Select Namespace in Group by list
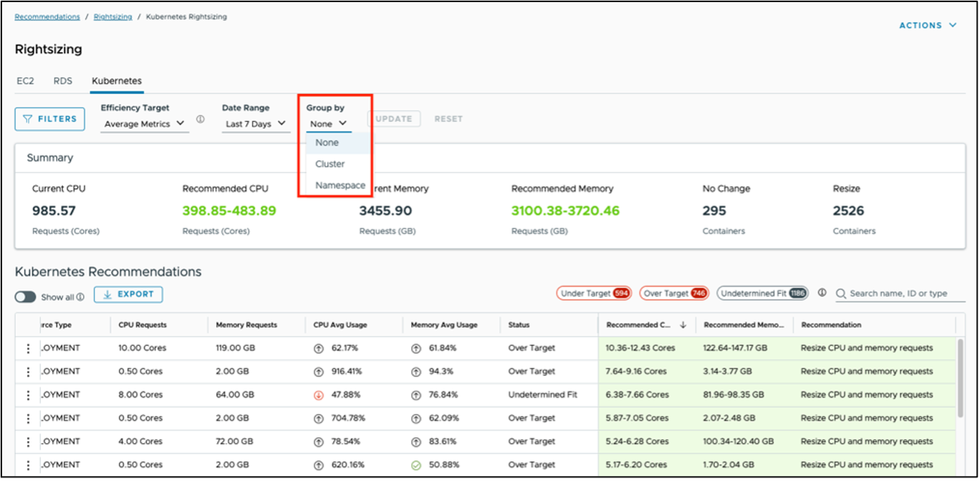Image resolution: width=980 pixels, height=481 pixels. (338, 185)
